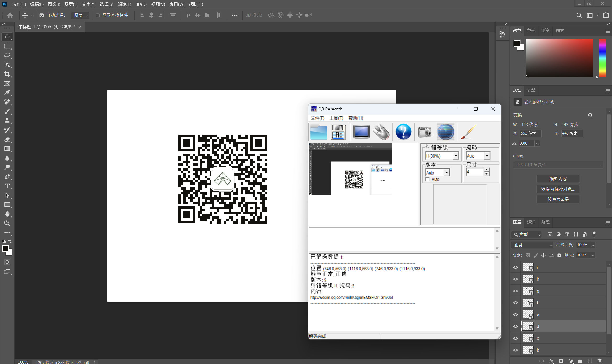Screen dimensions: 612x364
Task: Check the Auto checkbox under version
Action: [x=428, y=179]
